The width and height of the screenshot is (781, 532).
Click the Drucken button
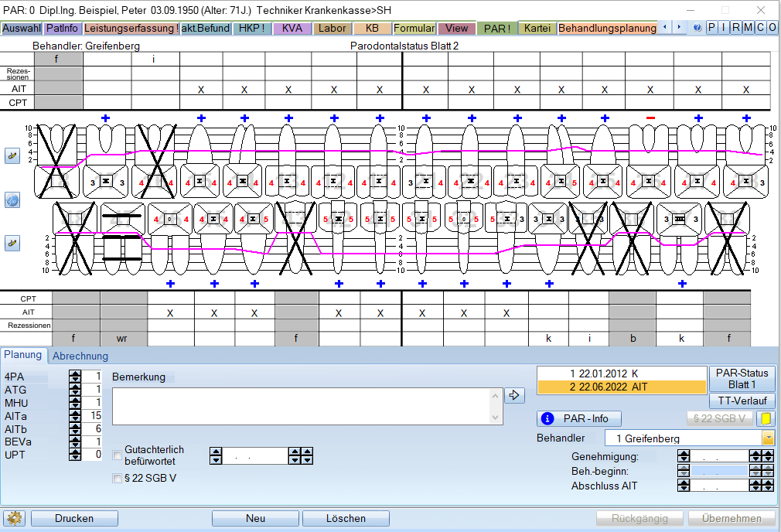[74, 518]
